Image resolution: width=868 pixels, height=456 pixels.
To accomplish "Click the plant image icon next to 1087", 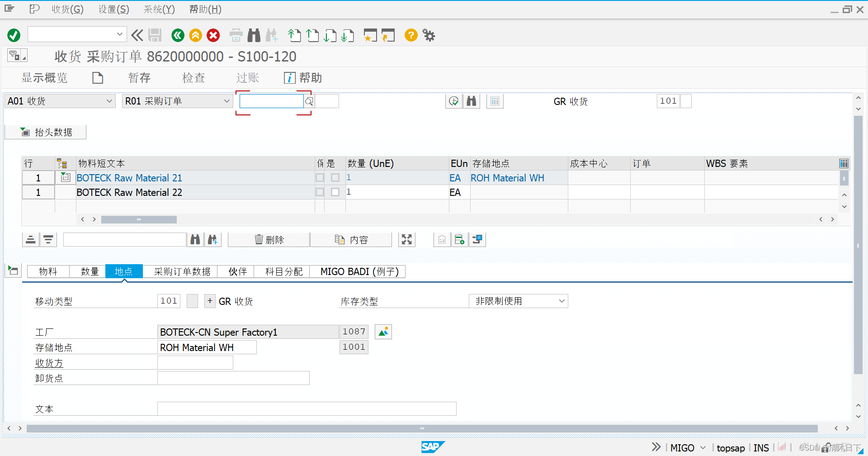I will tap(383, 332).
